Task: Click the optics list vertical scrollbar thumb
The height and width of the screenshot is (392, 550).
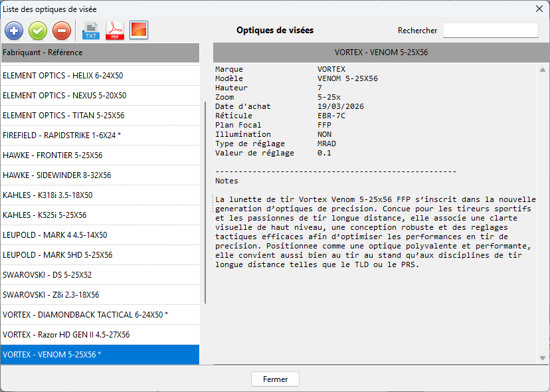Action: pos(205,203)
